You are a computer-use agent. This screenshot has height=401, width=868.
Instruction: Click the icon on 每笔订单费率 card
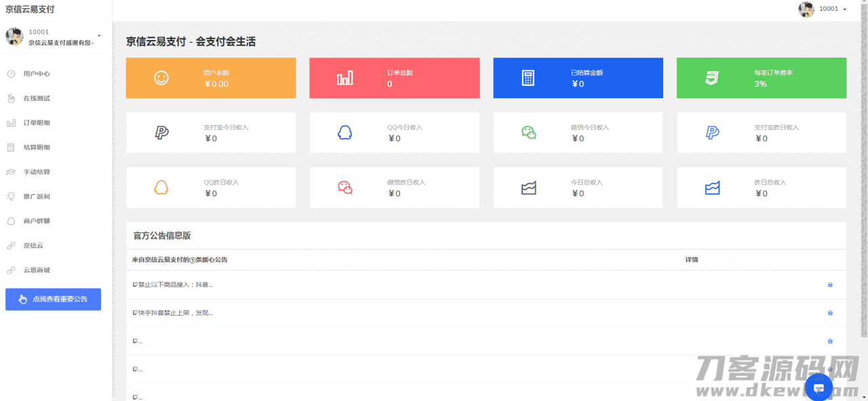pos(711,78)
